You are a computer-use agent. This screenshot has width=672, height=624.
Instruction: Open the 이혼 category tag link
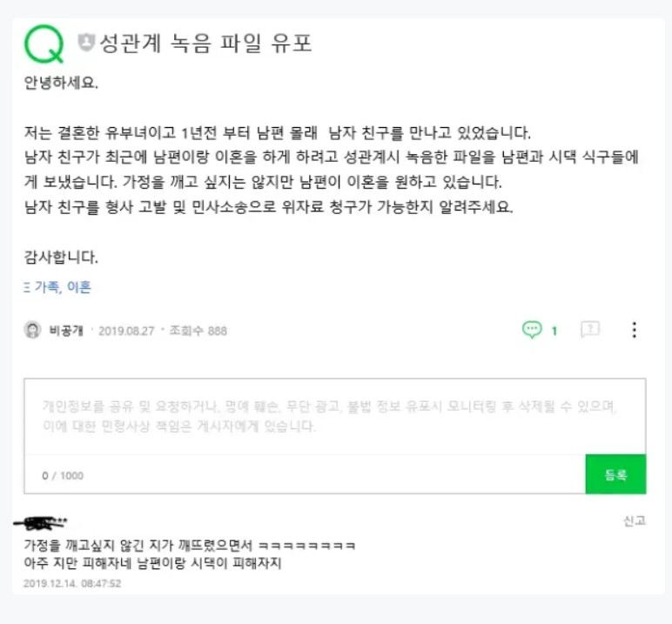tap(79, 286)
